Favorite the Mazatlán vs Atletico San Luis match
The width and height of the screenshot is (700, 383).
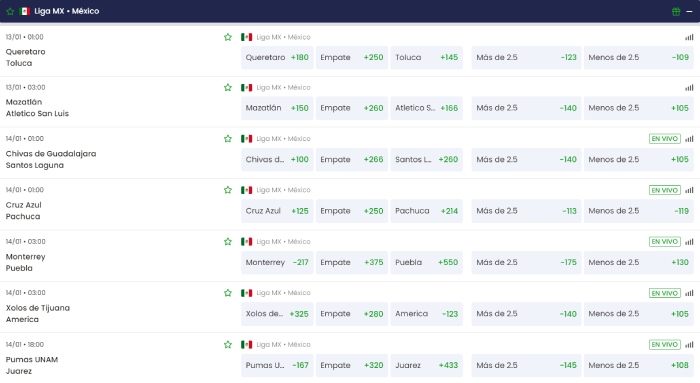click(x=228, y=87)
